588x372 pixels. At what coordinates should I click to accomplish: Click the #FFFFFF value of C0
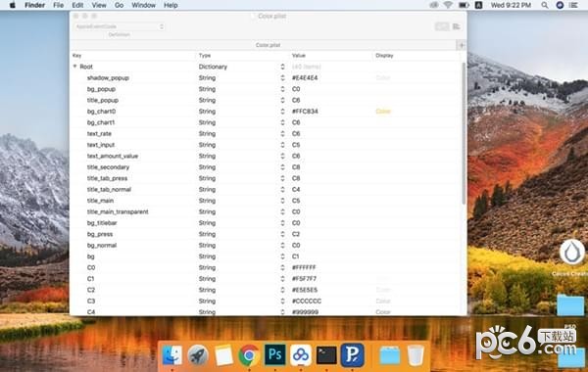click(304, 267)
